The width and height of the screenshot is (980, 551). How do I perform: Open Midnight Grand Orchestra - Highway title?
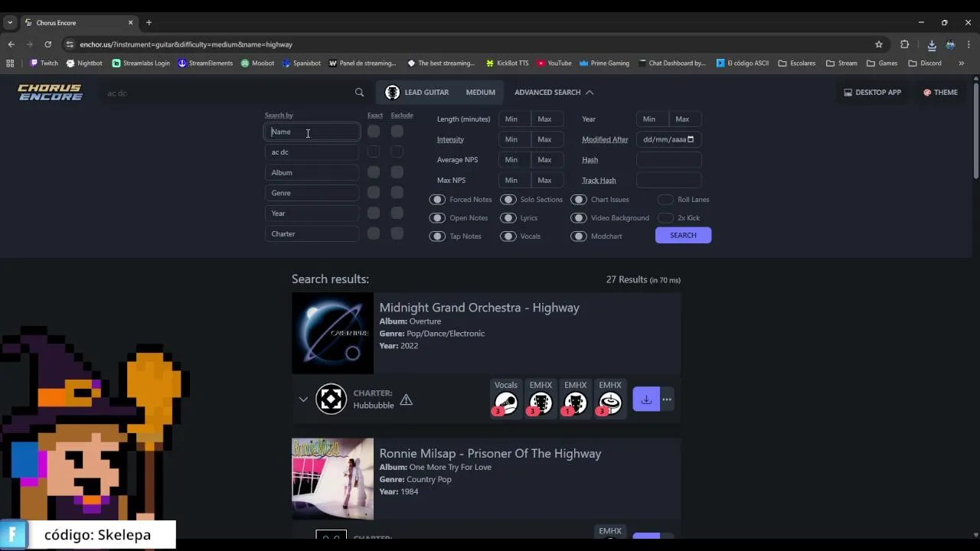(x=479, y=308)
